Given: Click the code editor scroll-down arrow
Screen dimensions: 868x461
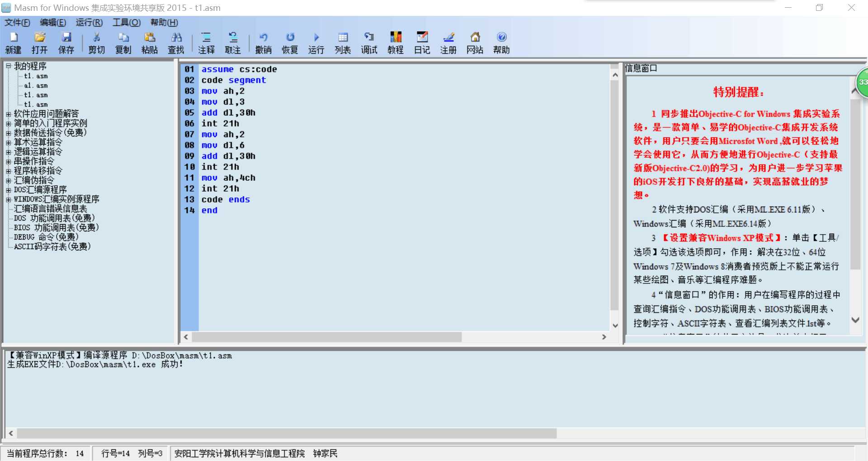Looking at the screenshot, I should pyautogui.click(x=615, y=325).
